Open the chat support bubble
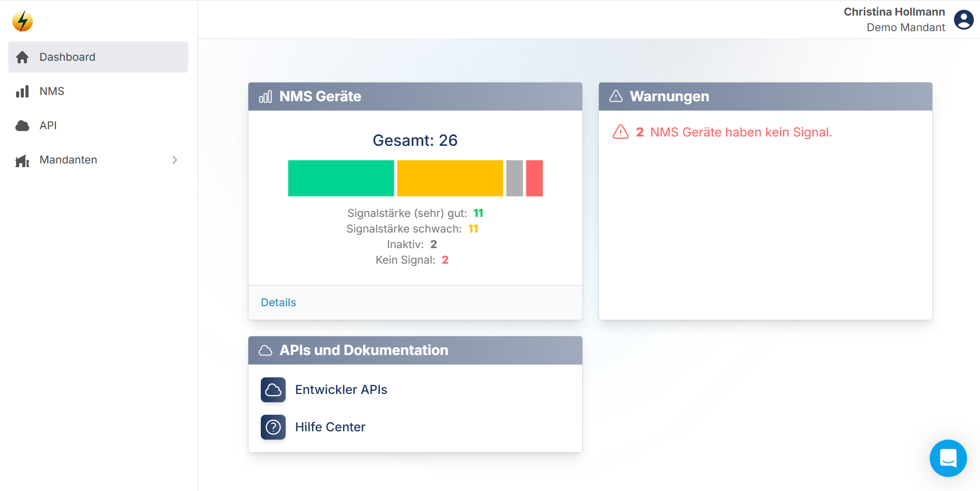 pos(948,458)
